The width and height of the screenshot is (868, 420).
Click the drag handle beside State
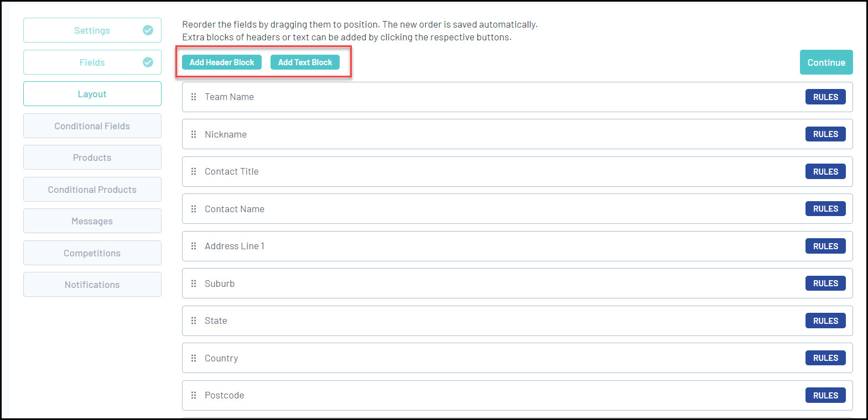pyautogui.click(x=194, y=321)
